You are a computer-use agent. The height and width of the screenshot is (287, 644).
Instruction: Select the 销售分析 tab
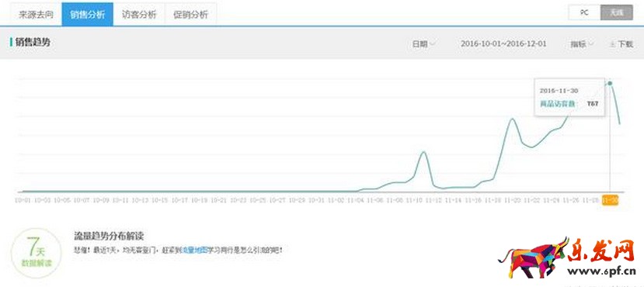click(x=88, y=14)
